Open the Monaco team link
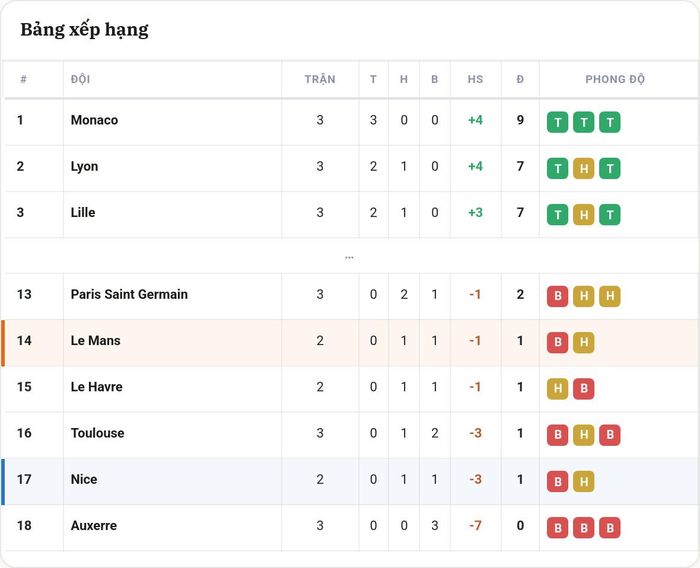 tap(94, 120)
